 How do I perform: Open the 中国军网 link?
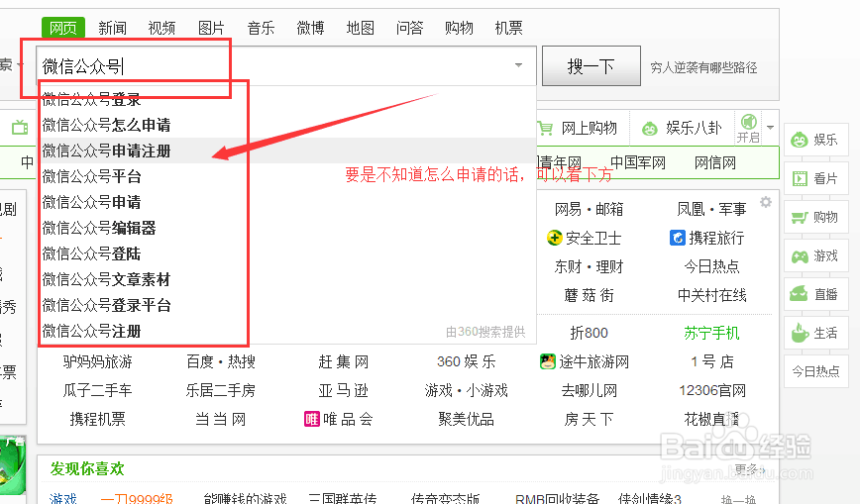(638, 162)
